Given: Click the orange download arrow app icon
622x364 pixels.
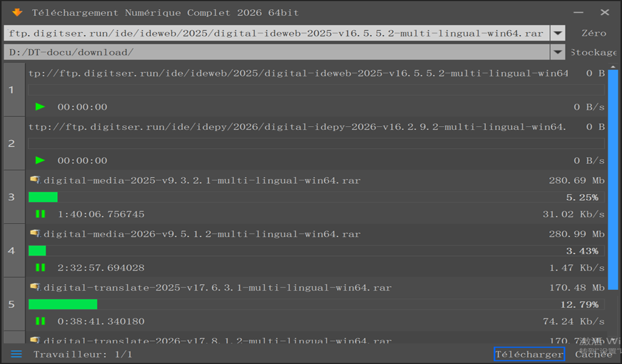Looking at the screenshot, I should click(x=17, y=12).
